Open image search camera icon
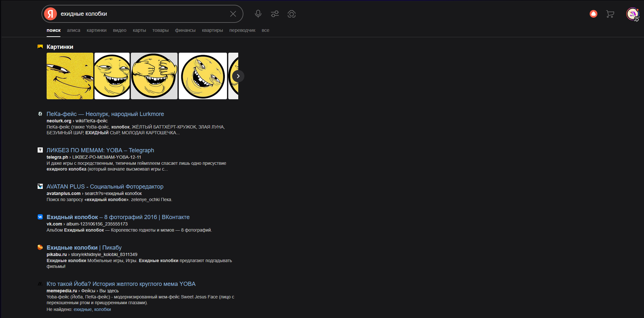 292,14
